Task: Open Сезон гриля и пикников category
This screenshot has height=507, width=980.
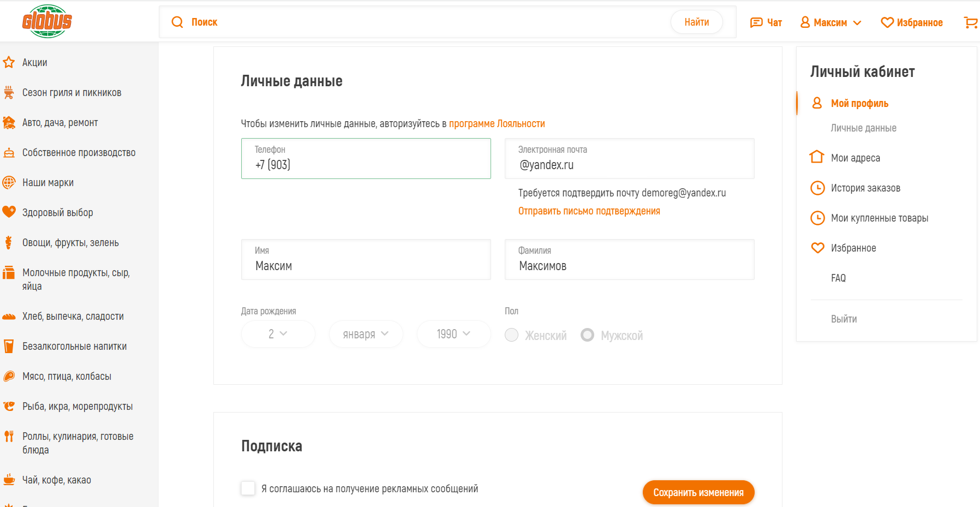Action: click(x=71, y=92)
